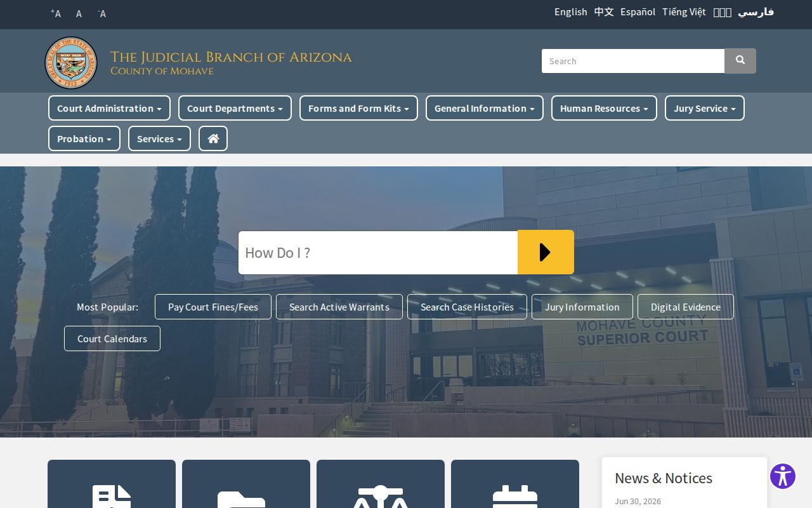The width and height of the screenshot is (812, 508).
Task: Open Digital Evidence link
Action: tap(686, 307)
